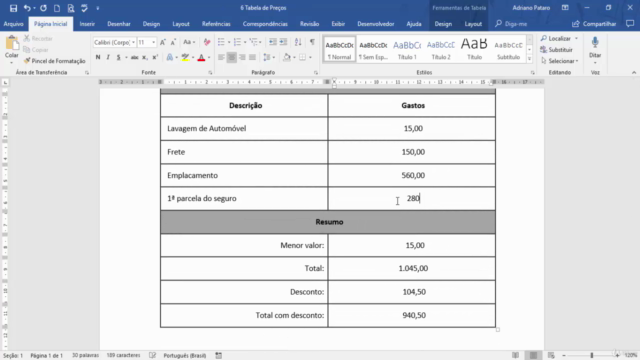Open table tools Layout tab
Screen dimensions: 640x360
pyautogui.click(x=473, y=24)
